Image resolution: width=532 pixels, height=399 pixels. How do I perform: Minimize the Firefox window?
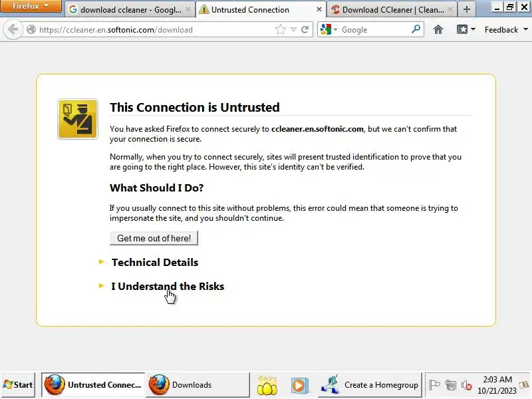[497, 7]
